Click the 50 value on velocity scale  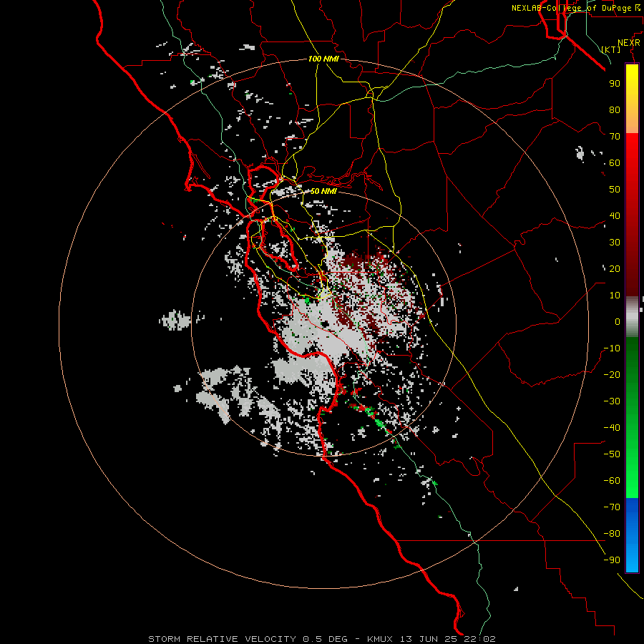point(615,190)
